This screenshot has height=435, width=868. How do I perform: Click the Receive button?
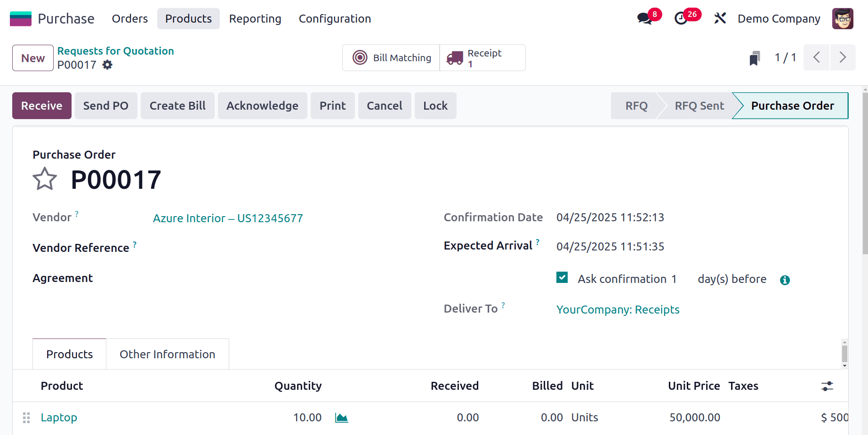[x=42, y=105]
